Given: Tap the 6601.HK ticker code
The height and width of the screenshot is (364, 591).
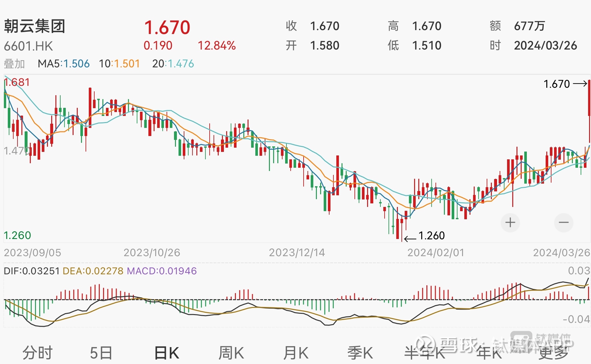Looking at the screenshot, I should [x=28, y=46].
